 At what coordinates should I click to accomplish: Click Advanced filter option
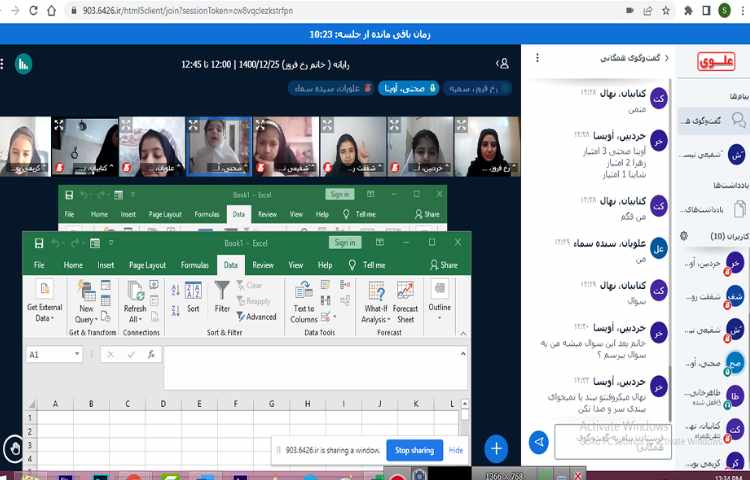pos(256,316)
